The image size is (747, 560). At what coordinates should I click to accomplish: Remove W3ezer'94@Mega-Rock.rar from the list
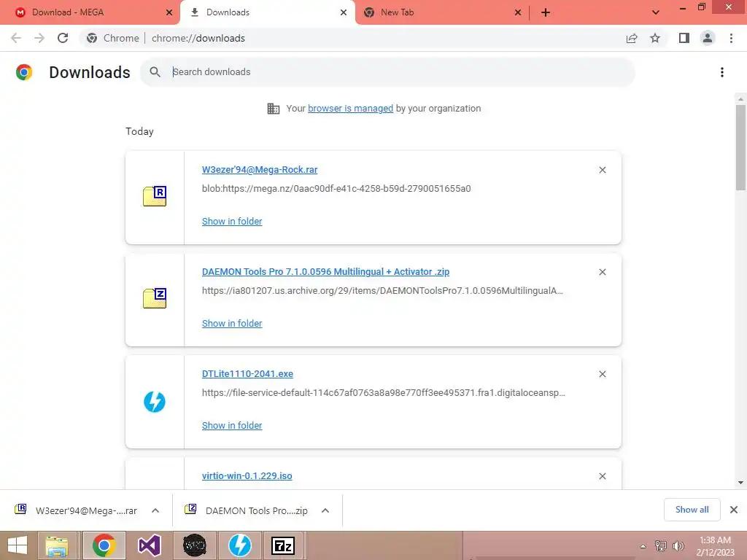[x=602, y=170]
